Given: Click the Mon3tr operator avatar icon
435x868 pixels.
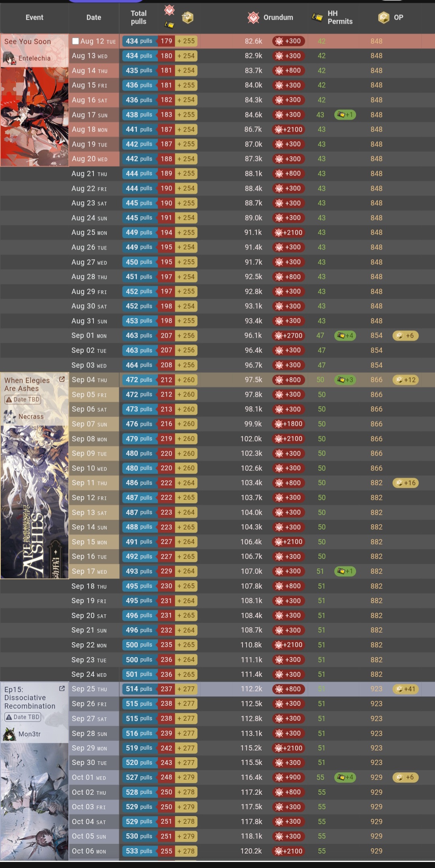Looking at the screenshot, I should click(x=9, y=734).
